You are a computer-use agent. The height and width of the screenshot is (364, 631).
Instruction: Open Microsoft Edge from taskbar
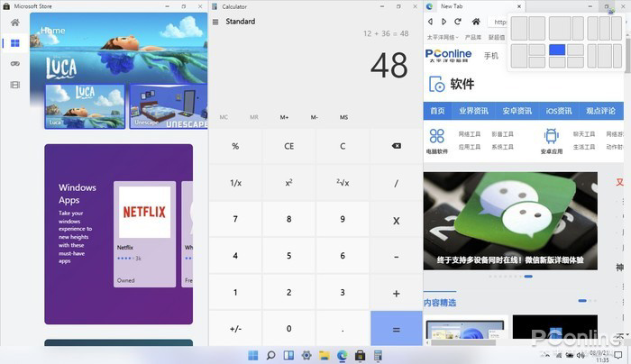[x=342, y=355]
